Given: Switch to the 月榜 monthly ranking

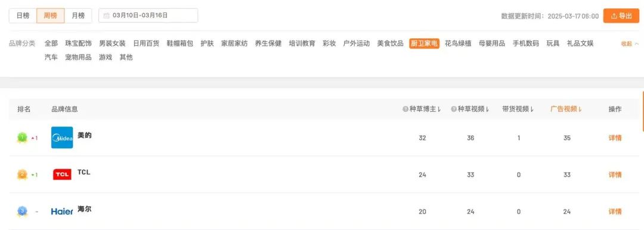Looking at the screenshot, I should pos(78,15).
